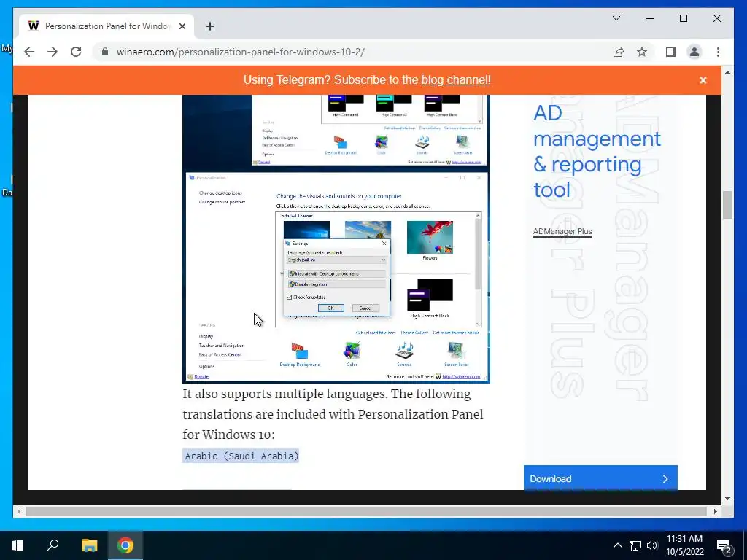Image resolution: width=747 pixels, height=560 pixels.
Task: Select the Personalization Panel for Windows tab
Action: (107, 26)
